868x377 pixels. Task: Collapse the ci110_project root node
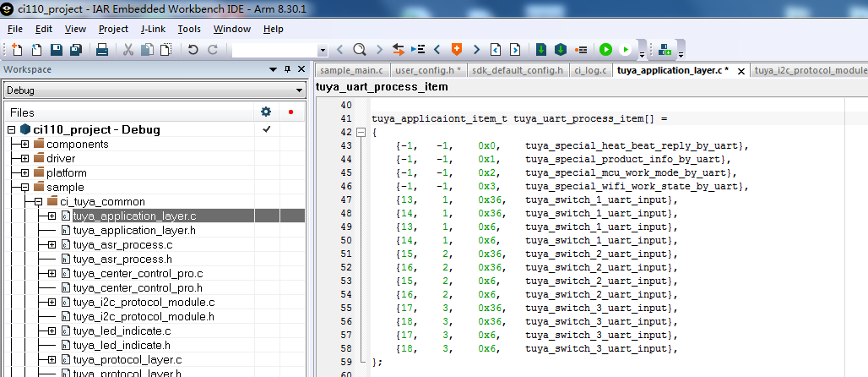[12, 129]
